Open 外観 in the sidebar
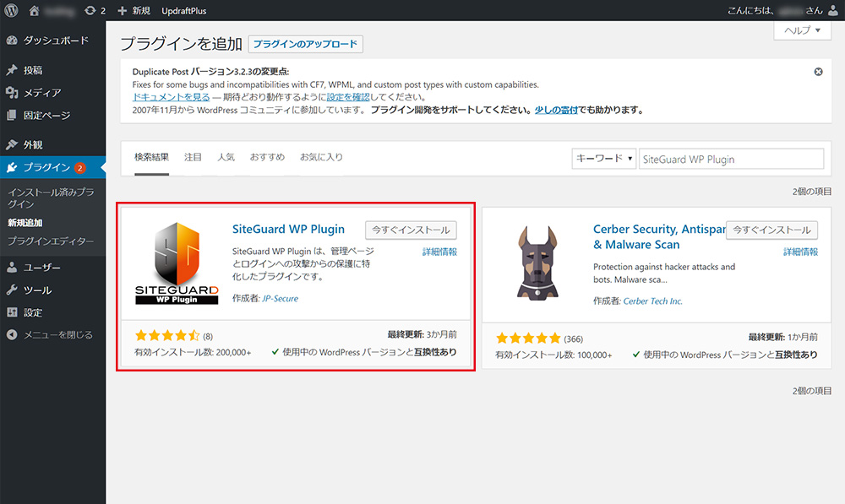The height and width of the screenshot is (504, 845). [x=33, y=145]
